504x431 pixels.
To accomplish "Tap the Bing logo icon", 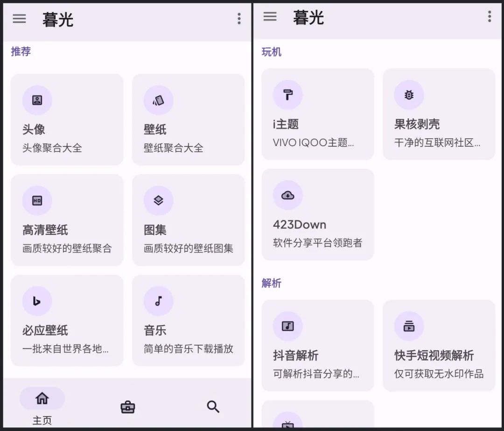I will point(37,301).
